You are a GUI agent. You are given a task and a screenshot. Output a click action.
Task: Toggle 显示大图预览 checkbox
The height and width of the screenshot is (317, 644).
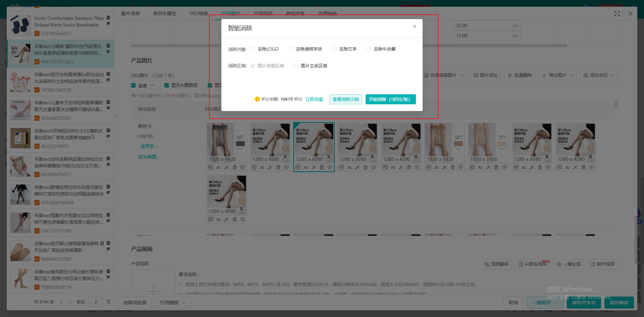point(167,86)
